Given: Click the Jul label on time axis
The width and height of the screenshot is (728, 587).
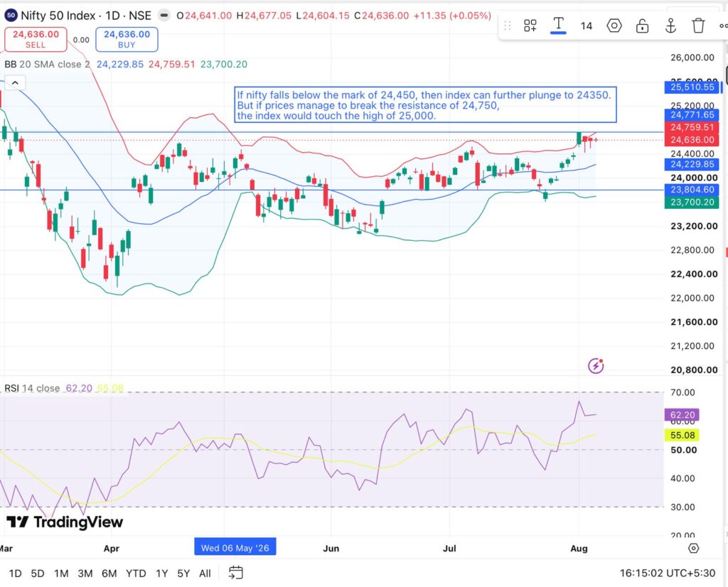Looking at the screenshot, I should tap(449, 548).
